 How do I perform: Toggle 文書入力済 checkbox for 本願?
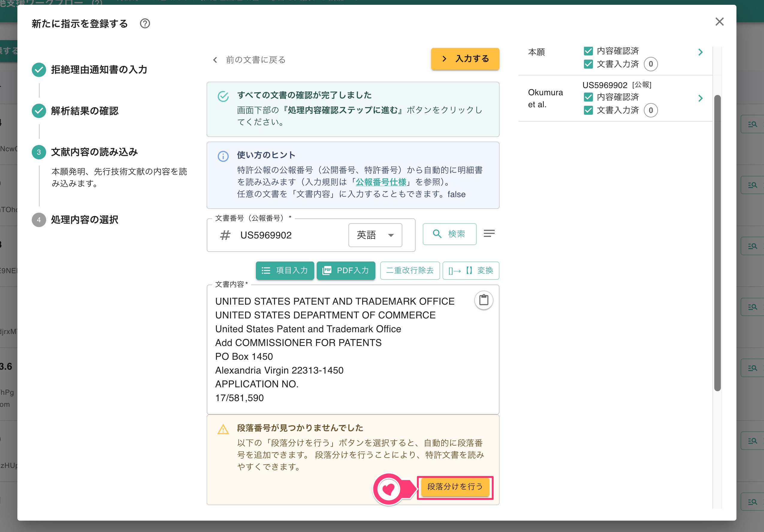click(588, 64)
